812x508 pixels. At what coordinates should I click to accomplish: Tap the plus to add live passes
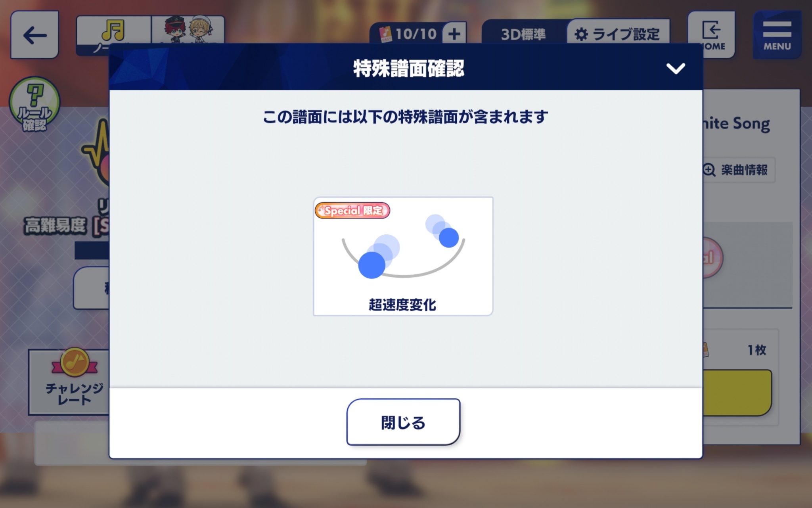[454, 34]
